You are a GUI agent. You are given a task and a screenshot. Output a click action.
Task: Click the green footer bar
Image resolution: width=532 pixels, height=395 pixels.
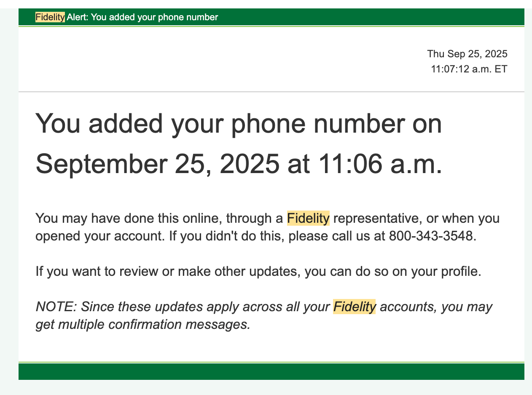(271, 371)
